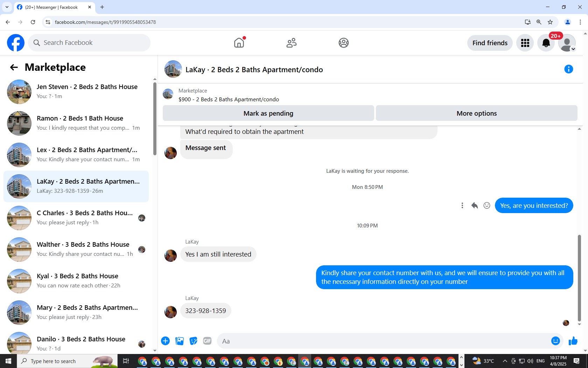
Task: Click 'Yes I am still interested' message
Action: point(218,254)
